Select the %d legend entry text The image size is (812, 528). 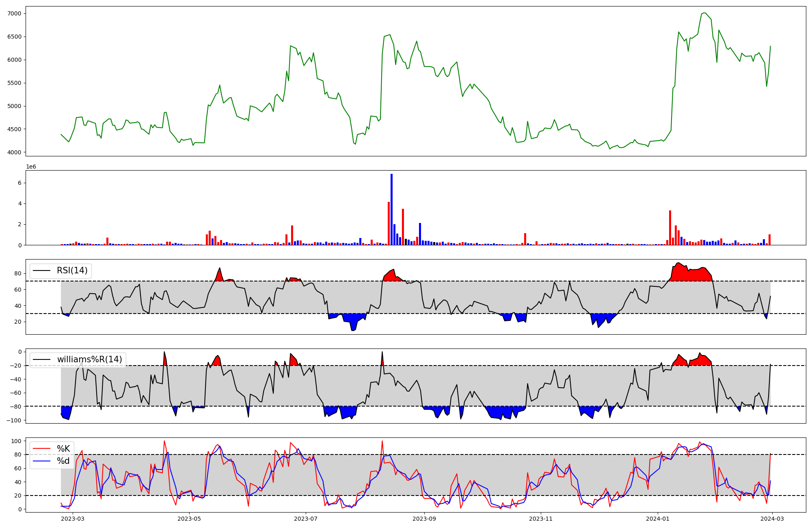pos(63,461)
